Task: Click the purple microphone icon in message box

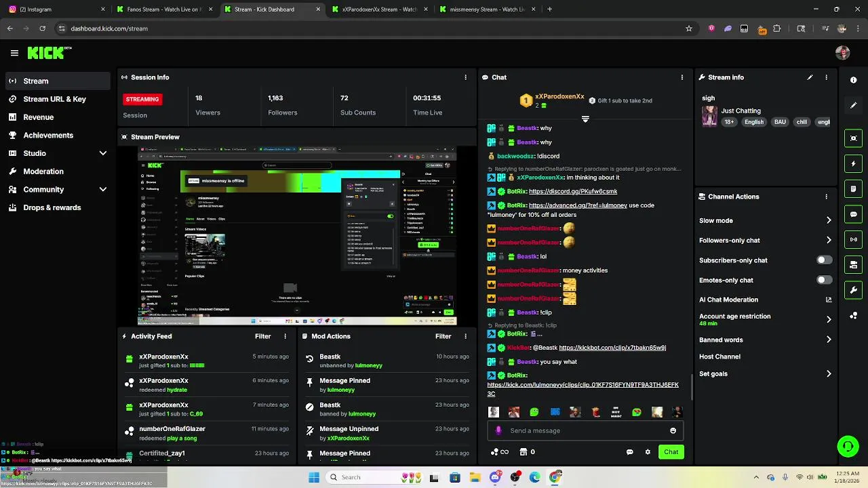Action: point(499,430)
